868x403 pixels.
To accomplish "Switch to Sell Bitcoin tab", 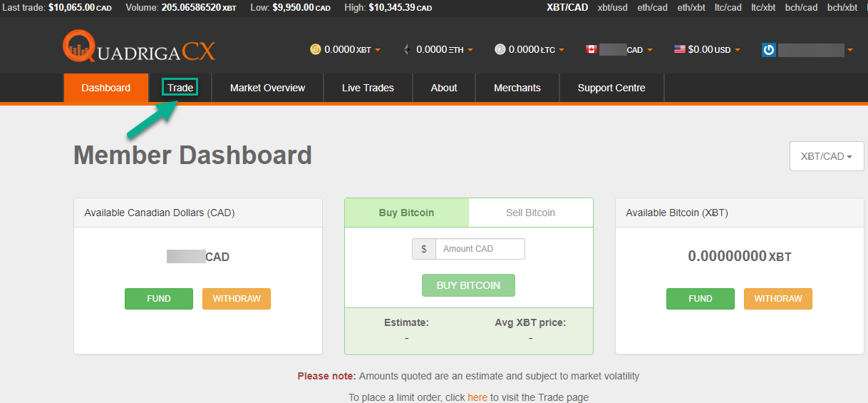I will coord(531,213).
